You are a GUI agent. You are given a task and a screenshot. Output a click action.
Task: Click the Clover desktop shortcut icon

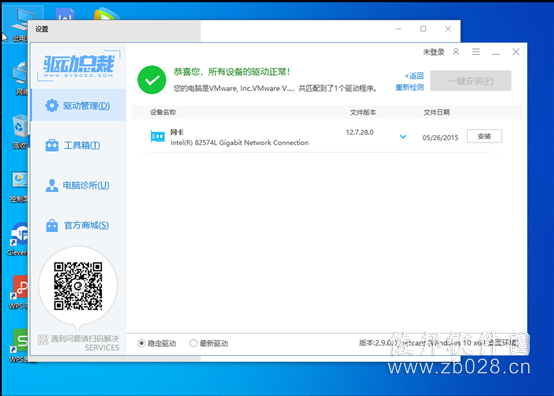(18, 238)
